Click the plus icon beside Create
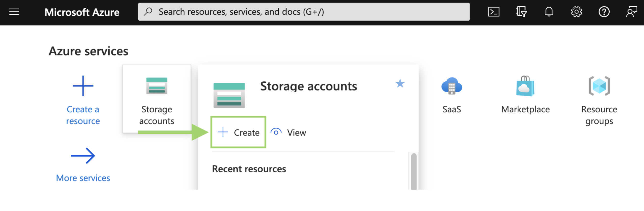The image size is (644, 211). (223, 132)
